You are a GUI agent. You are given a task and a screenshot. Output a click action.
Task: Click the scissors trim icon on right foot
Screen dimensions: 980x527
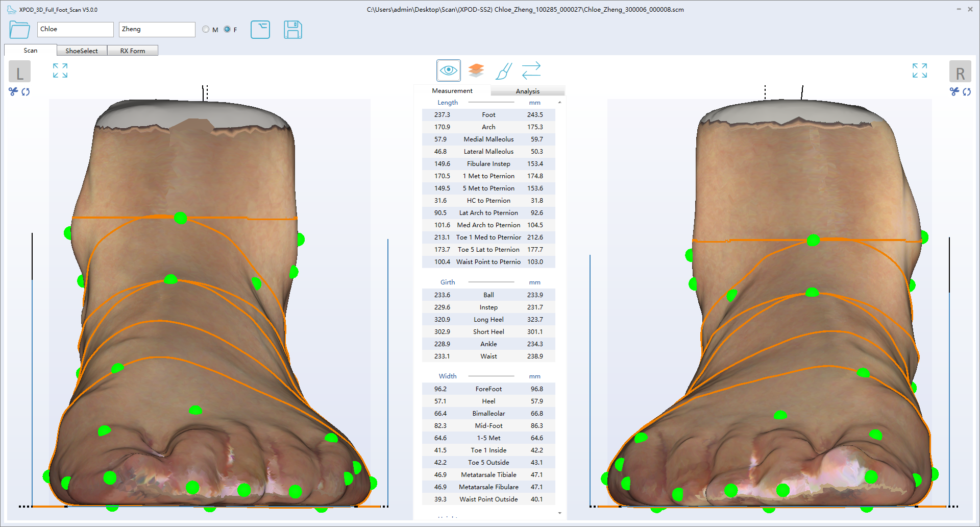click(x=954, y=92)
